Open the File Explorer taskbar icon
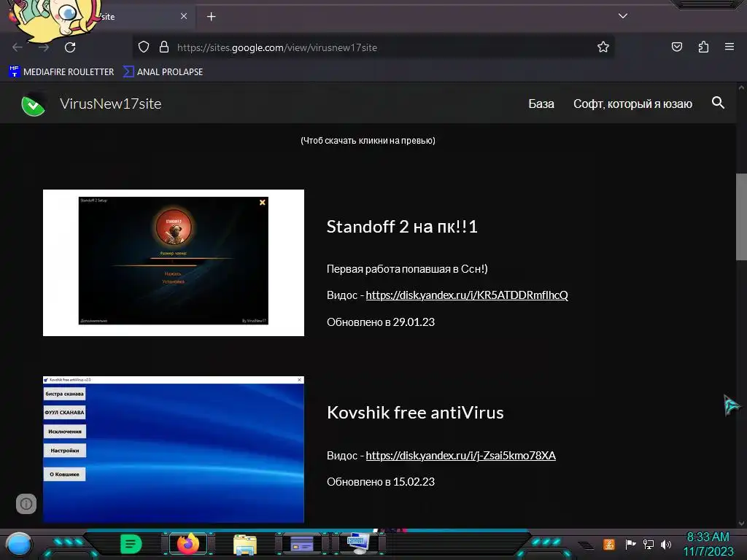 245,544
